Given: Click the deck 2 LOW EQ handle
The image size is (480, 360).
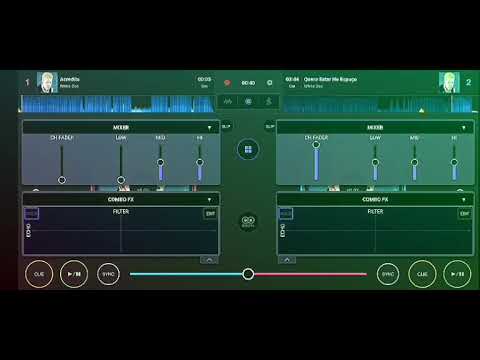Looking at the screenshot, I should pos(375,162).
